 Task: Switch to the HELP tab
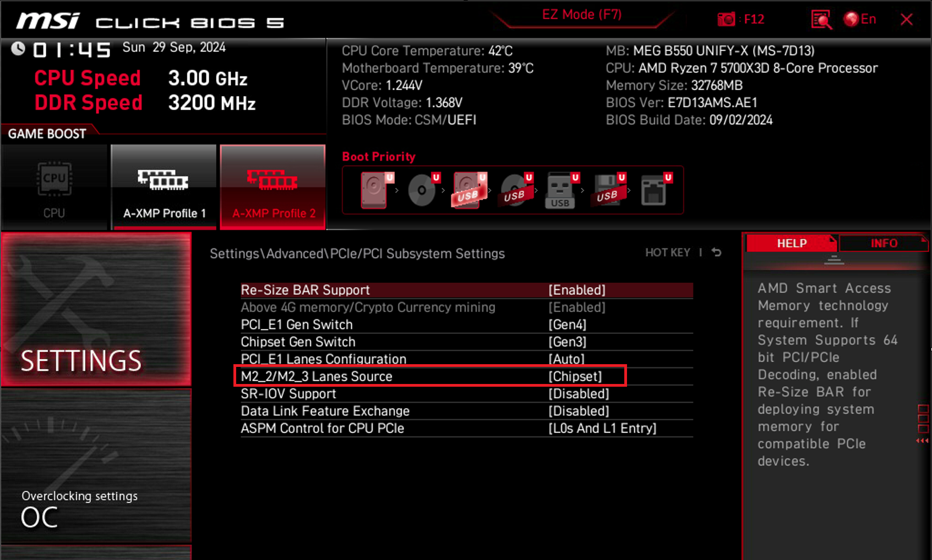792,243
